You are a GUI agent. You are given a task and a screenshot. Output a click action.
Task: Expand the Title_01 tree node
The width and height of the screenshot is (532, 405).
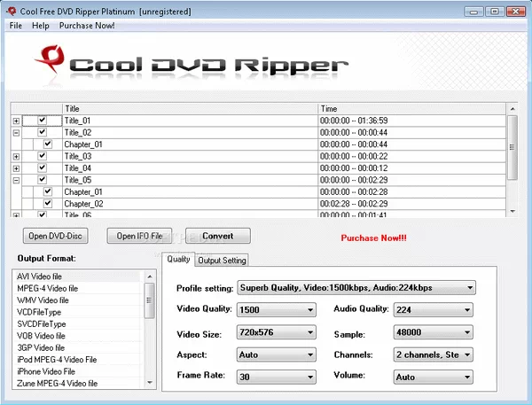pyautogui.click(x=17, y=121)
